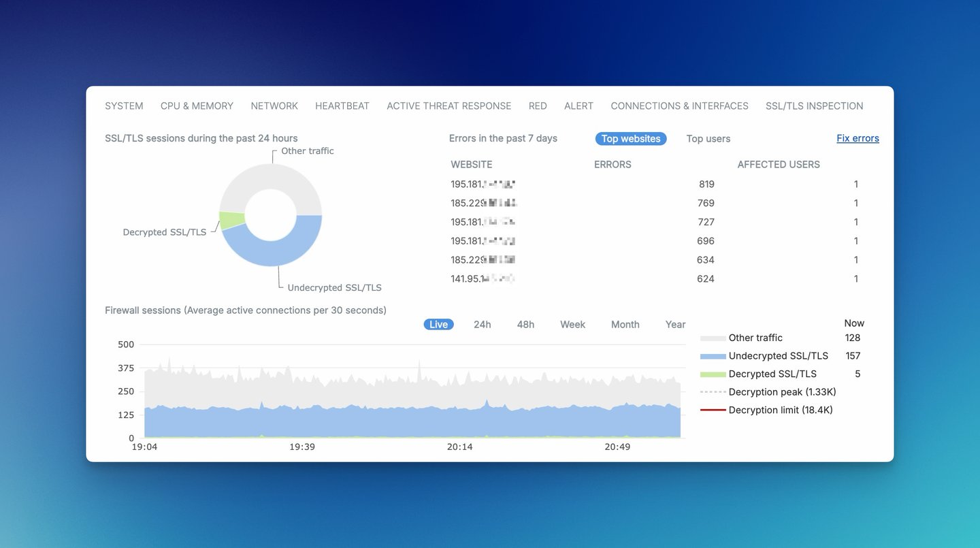This screenshot has width=980, height=548.
Task: Click the AFFECTED USERS column header
Action: point(779,165)
